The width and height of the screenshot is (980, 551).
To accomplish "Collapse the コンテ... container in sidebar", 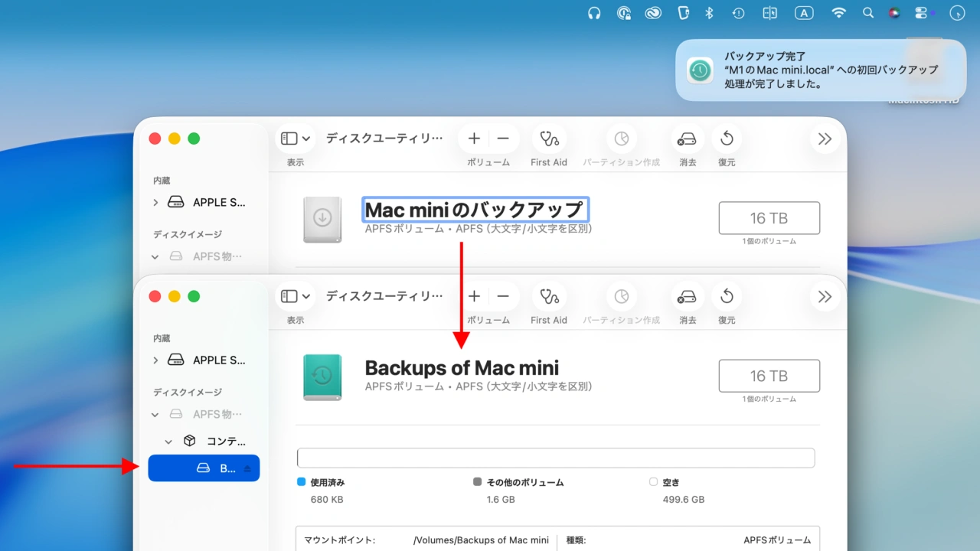I will [x=168, y=441].
